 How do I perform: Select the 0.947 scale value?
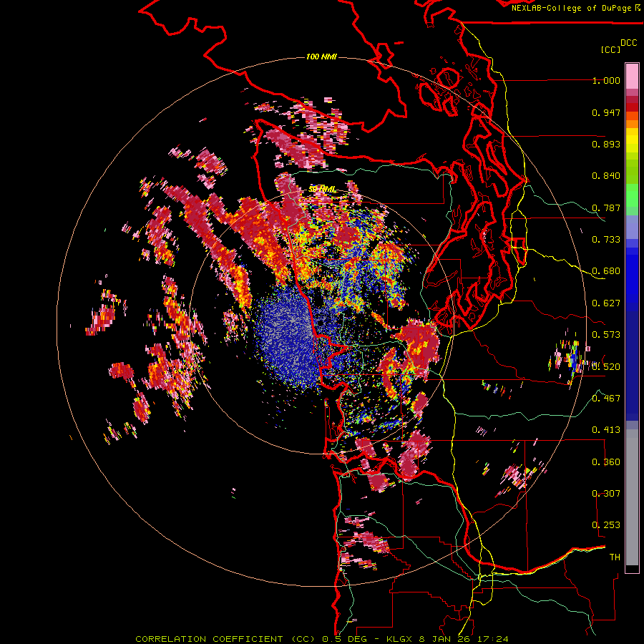[x=606, y=112]
